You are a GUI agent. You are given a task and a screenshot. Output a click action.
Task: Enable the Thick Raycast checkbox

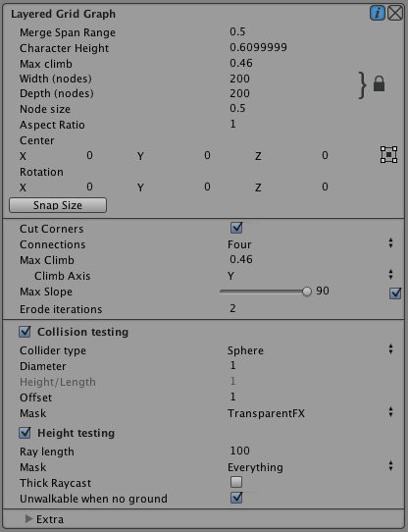[236, 482]
